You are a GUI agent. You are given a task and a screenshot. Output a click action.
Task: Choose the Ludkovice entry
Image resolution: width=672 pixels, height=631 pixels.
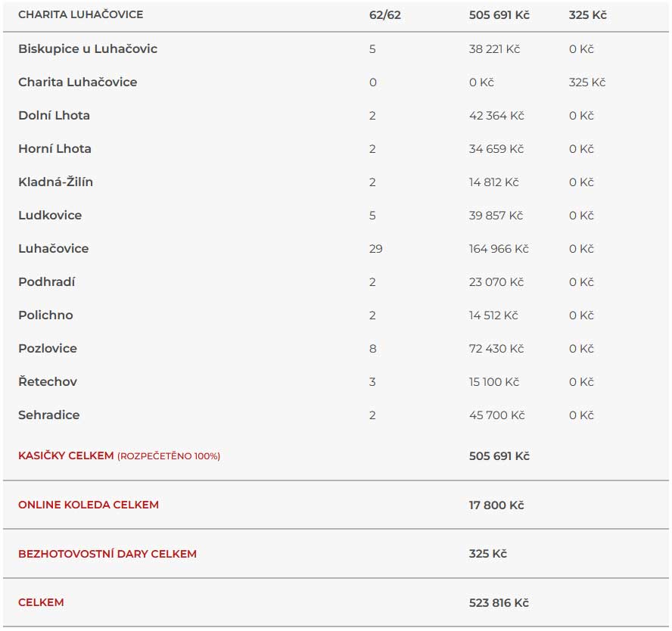[x=50, y=215]
